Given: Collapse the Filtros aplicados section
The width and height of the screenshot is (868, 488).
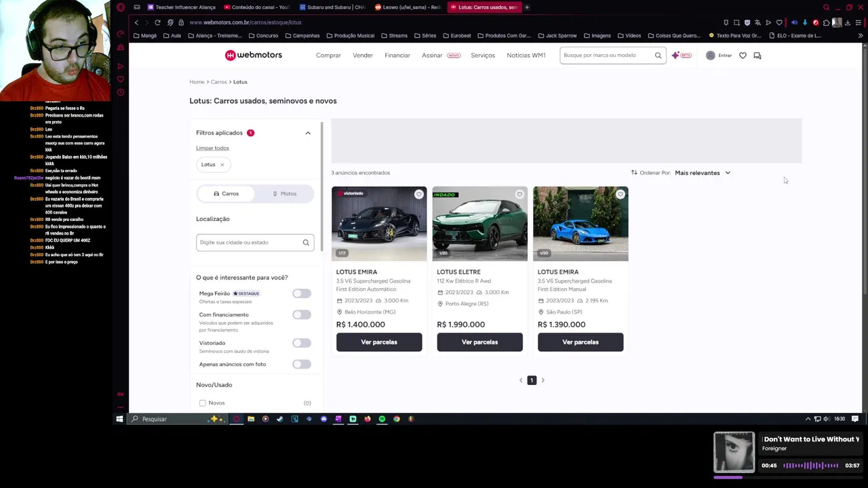Looking at the screenshot, I should pyautogui.click(x=308, y=133).
